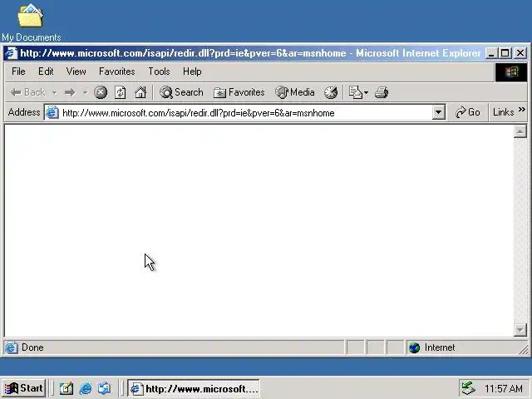Show the History pane
Image resolution: width=532 pixels, height=399 pixels.
(331, 92)
